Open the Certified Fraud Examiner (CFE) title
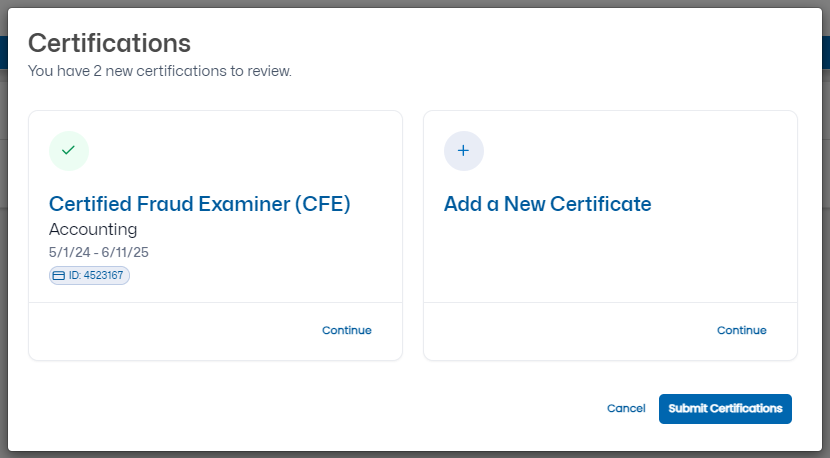This screenshot has height=458, width=830. click(x=199, y=204)
